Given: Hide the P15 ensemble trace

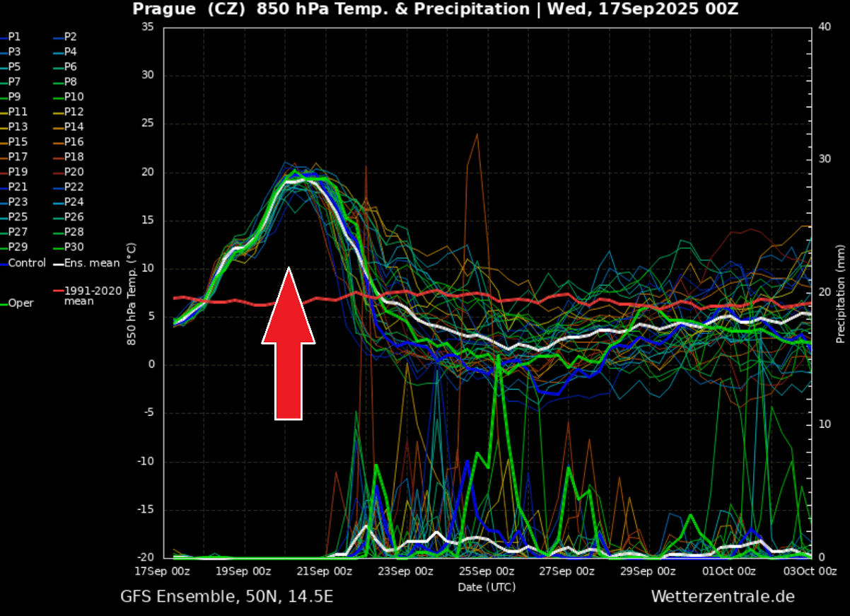Looking at the screenshot, I should pos(12,141).
